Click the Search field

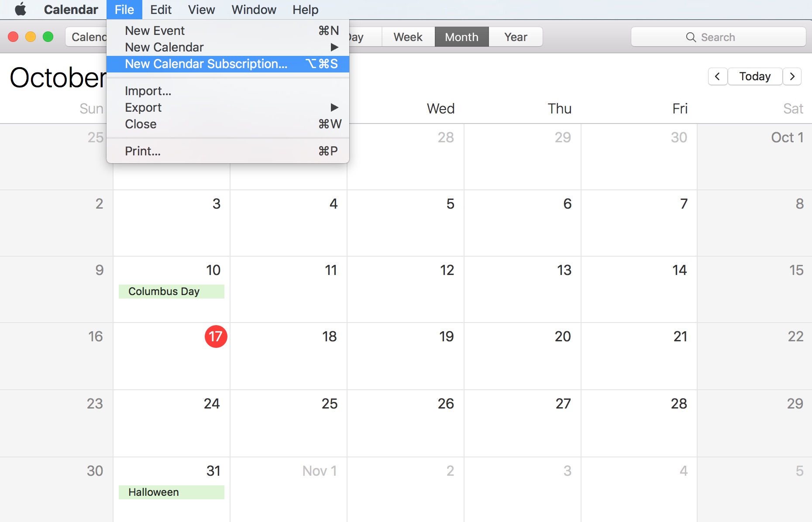[718, 37]
